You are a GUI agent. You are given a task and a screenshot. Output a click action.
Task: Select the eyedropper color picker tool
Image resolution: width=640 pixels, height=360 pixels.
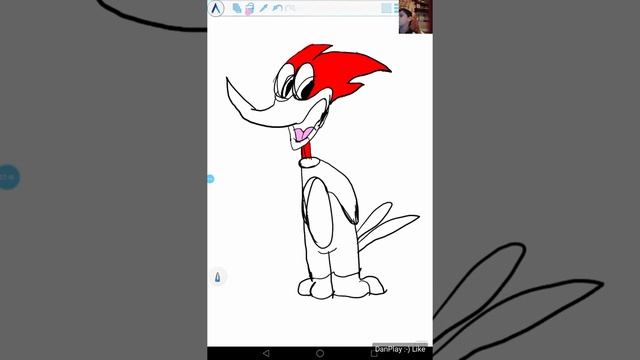263,8
